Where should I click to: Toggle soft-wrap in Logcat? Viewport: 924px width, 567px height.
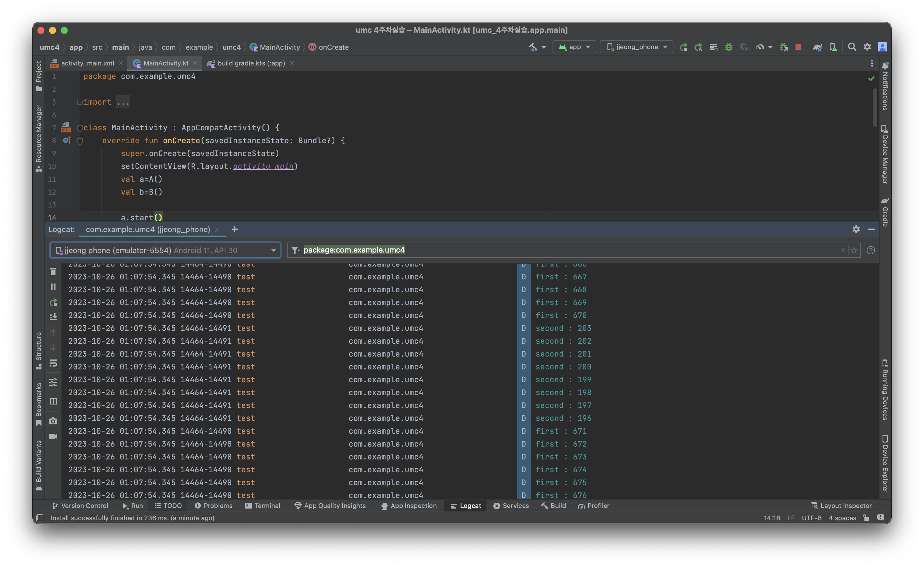pos(53,363)
